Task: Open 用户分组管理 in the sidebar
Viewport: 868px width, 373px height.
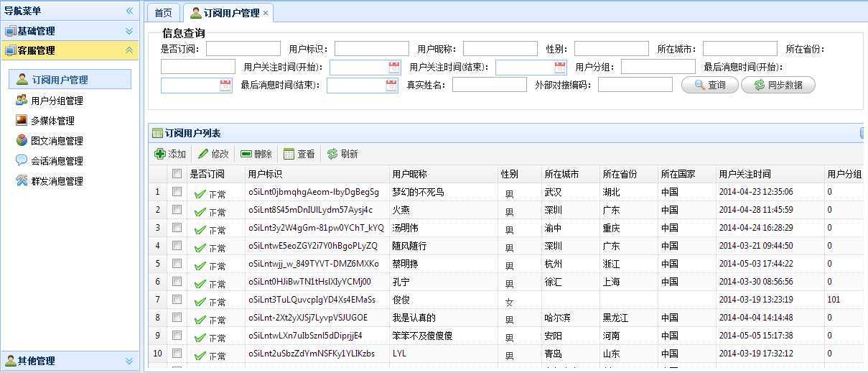Action: pyautogui.click(x=57, y=101)
